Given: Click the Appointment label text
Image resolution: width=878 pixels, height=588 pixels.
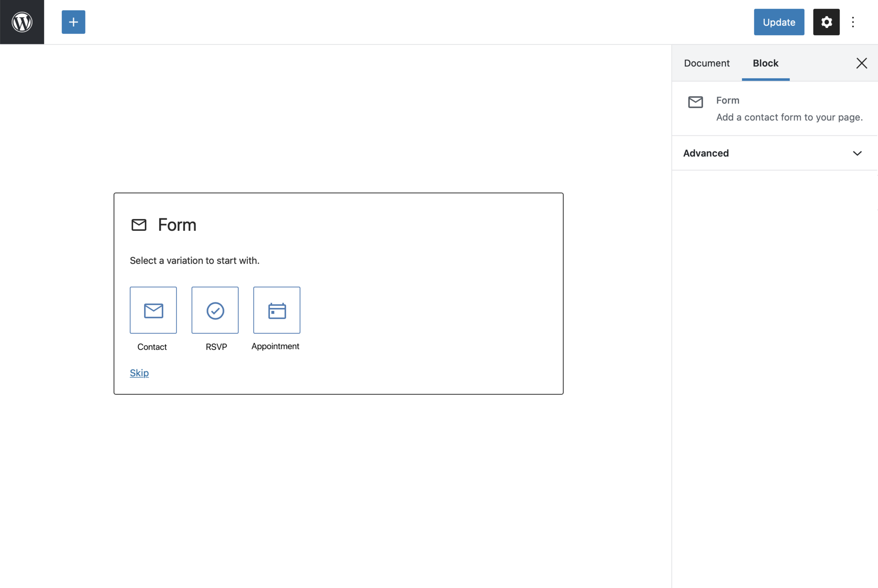Looking at the screenshot, I should [275, 346].
